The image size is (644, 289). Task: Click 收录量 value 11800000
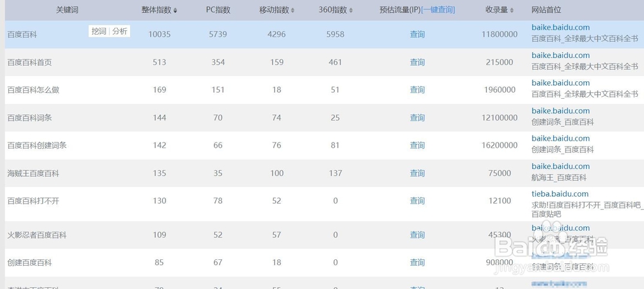500,35
